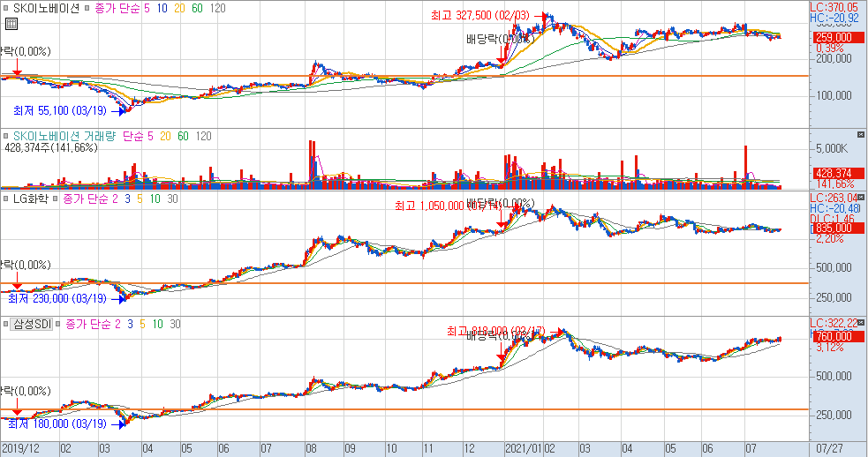868x457 pixels.
Task: Select the 10-day average in LG화학 panel
Action: pos(155,199)
